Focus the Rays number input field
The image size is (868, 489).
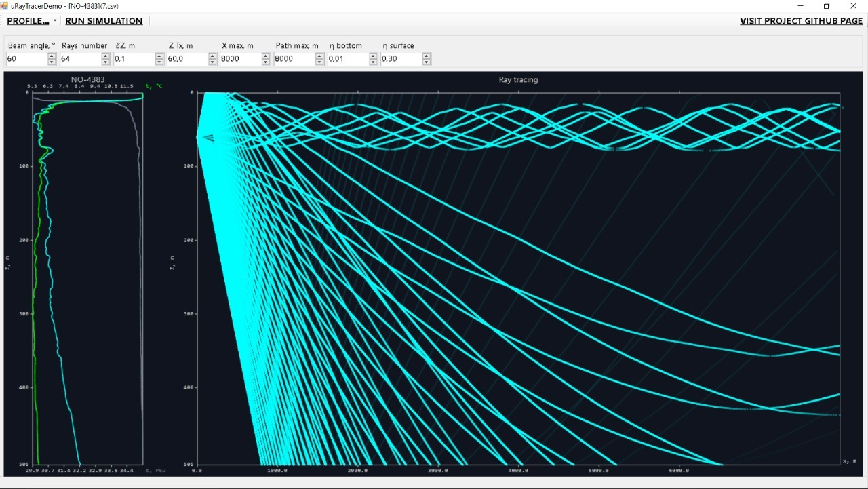(x=80, y=59)
